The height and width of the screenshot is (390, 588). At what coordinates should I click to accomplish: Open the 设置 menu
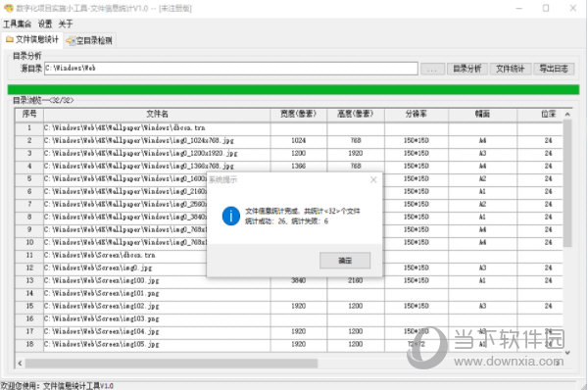45,24
